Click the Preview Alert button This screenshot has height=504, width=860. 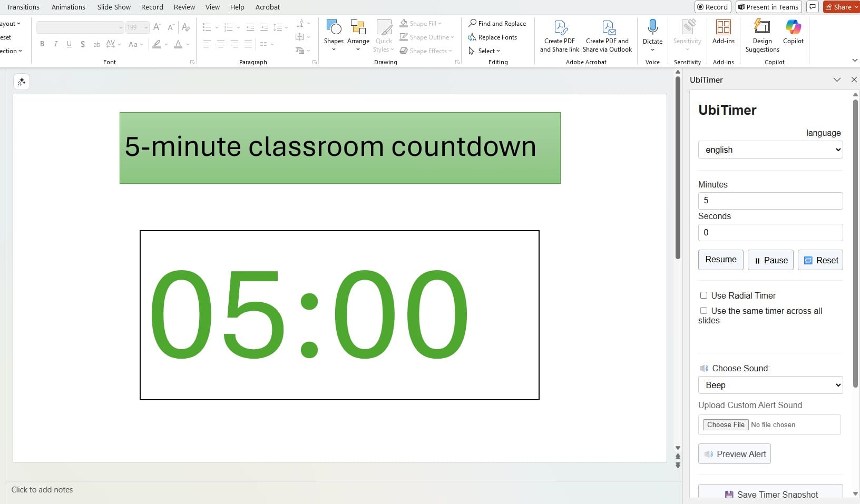point(734,453)
